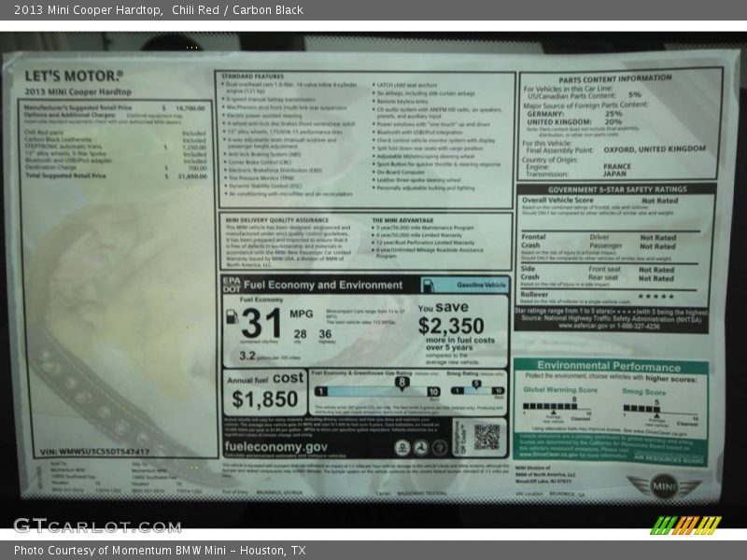The width and height of the screenshot is (747, 560).
Task: Click the STANDARD FEATURES heading
Action: point(252,77)
